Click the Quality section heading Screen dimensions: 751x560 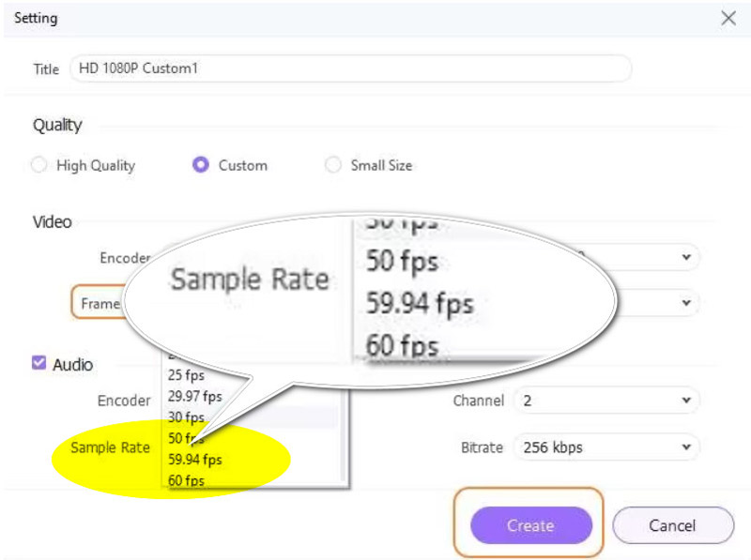(x=57, y=126)
